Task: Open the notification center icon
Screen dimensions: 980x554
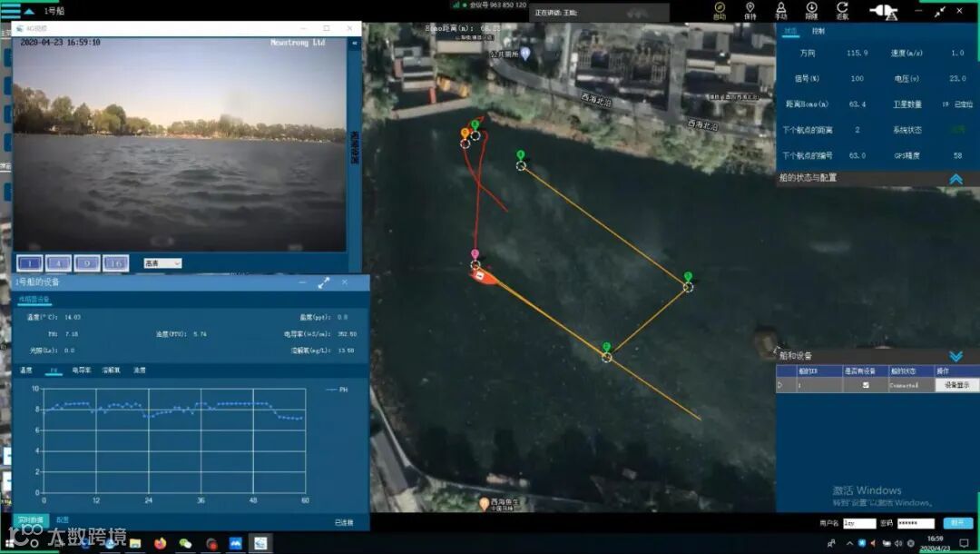Action: (x=964, y=543)
